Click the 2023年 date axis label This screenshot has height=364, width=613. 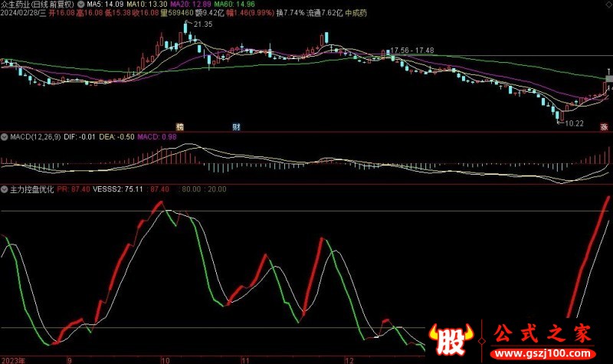13,359
